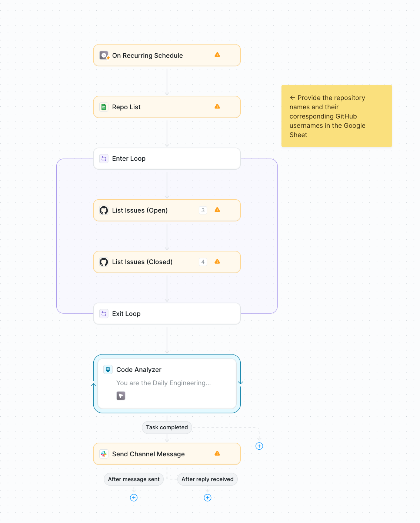Click the agent icon on Code Analyzer
The image size is (420, 523).
click(108, 369)
